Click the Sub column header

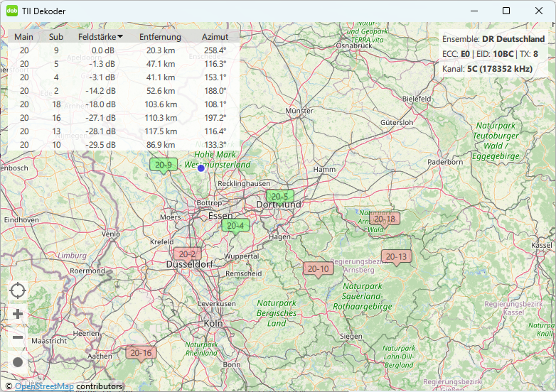pyautogui.click(x=56, y=37)
